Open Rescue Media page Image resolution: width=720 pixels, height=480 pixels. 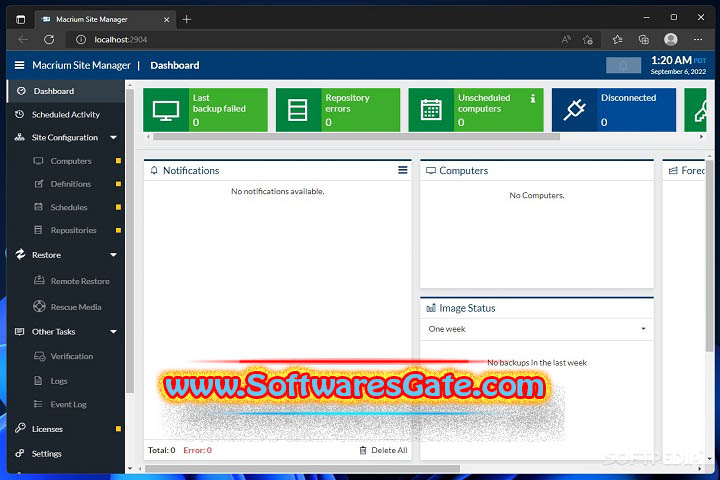tap(76, 307)
